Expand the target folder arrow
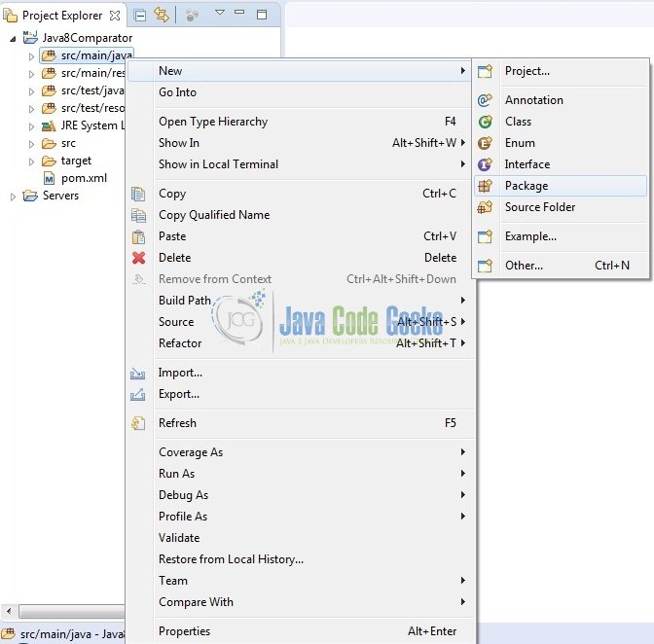This screenshot has height=644, width=654. pos(31,161)
